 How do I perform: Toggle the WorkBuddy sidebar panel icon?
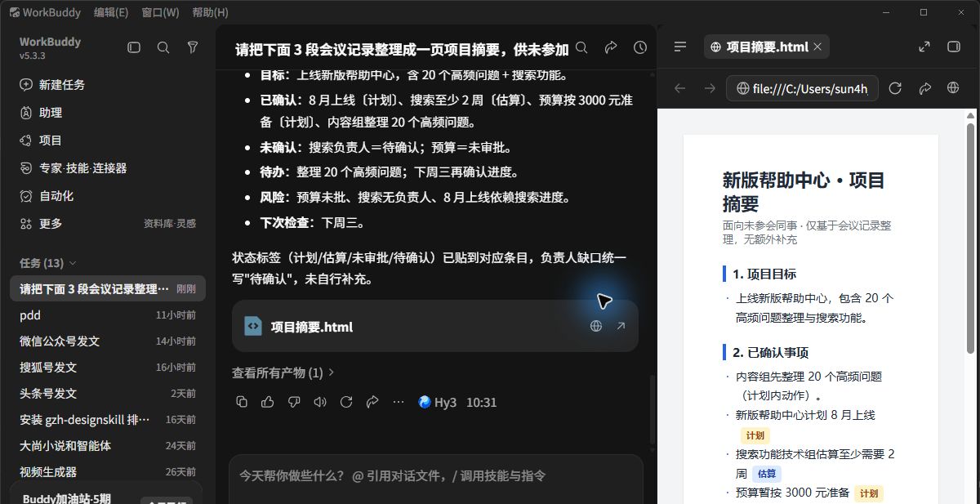click(134, 47)
